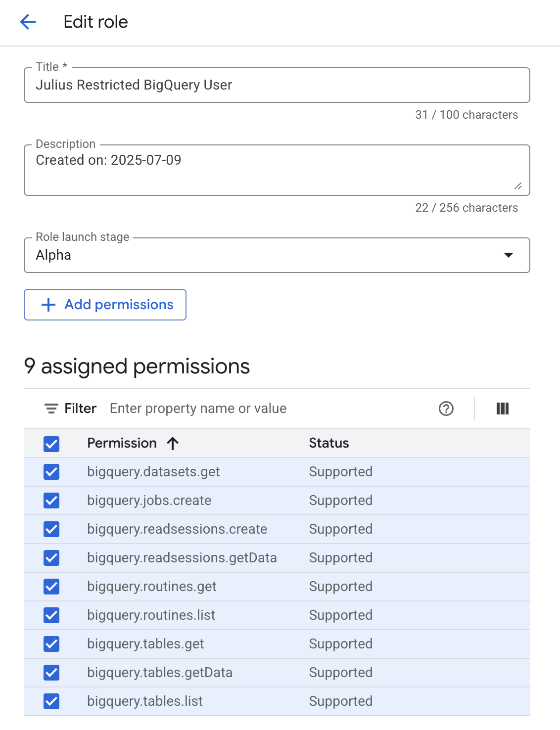Viewport: 560px width, 730px height.
Task: Toggle sort with Permission arrow icon
Action: (173, 443)
